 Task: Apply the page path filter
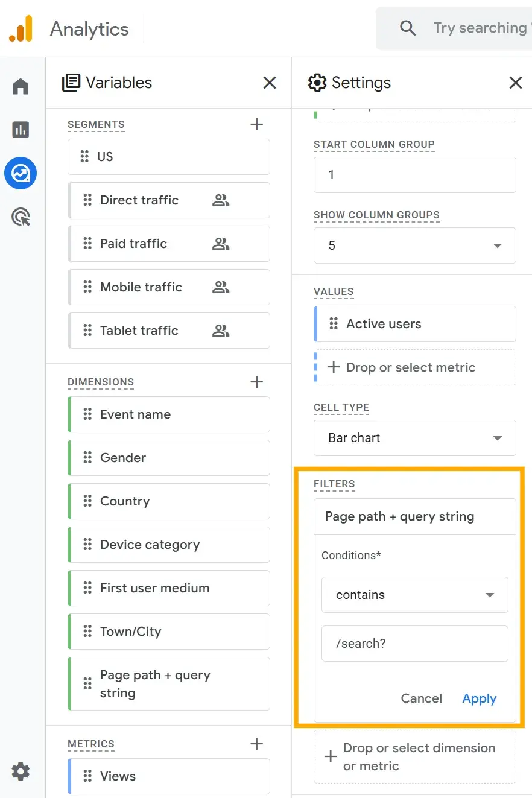pos(479,698)
